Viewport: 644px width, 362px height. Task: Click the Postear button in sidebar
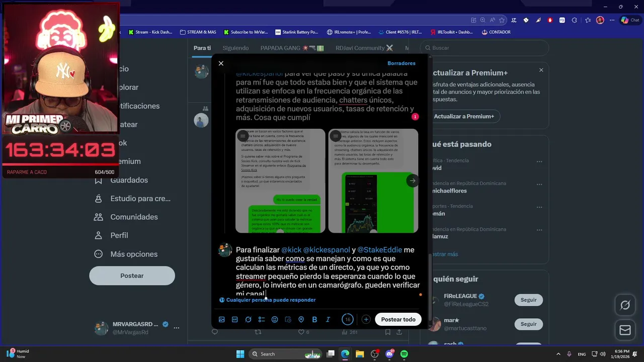(132, 276)
